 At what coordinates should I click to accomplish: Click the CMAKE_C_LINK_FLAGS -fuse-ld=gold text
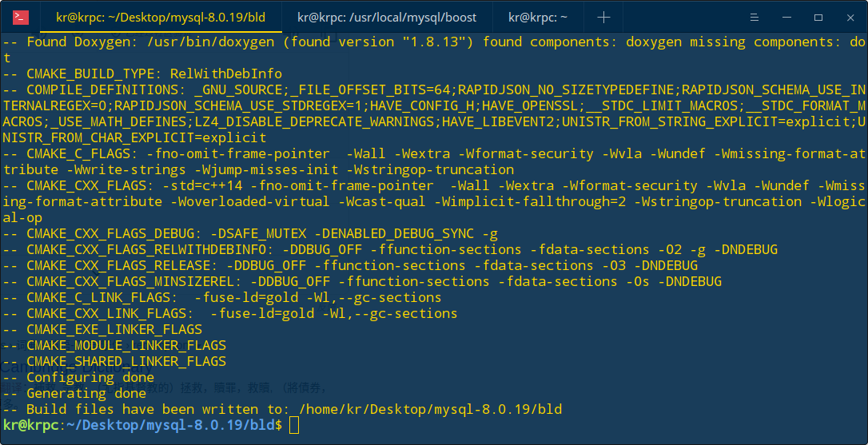[250, 298]
